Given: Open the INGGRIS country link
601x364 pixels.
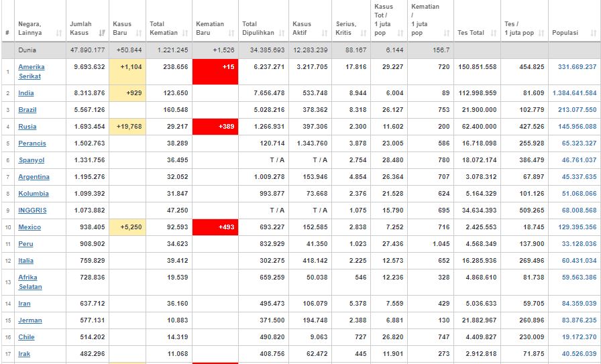Looking at the screenshot, I should pyautogui.click(x=33, y=210).
